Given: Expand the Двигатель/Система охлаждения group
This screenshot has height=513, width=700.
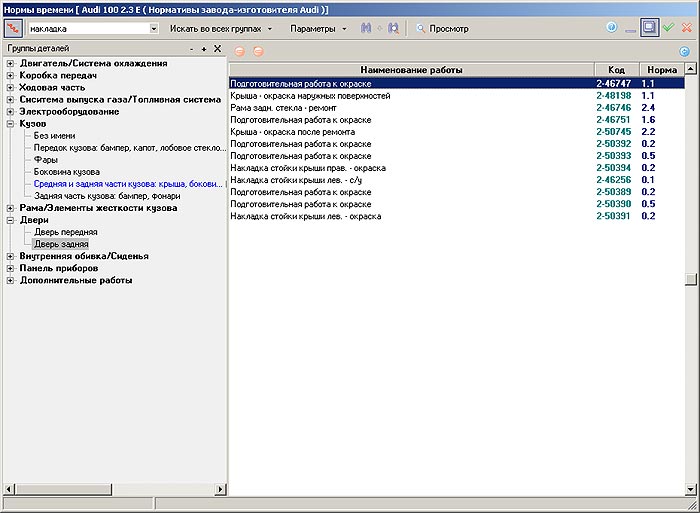Looking at the screenshot, I should coord(10,64).
